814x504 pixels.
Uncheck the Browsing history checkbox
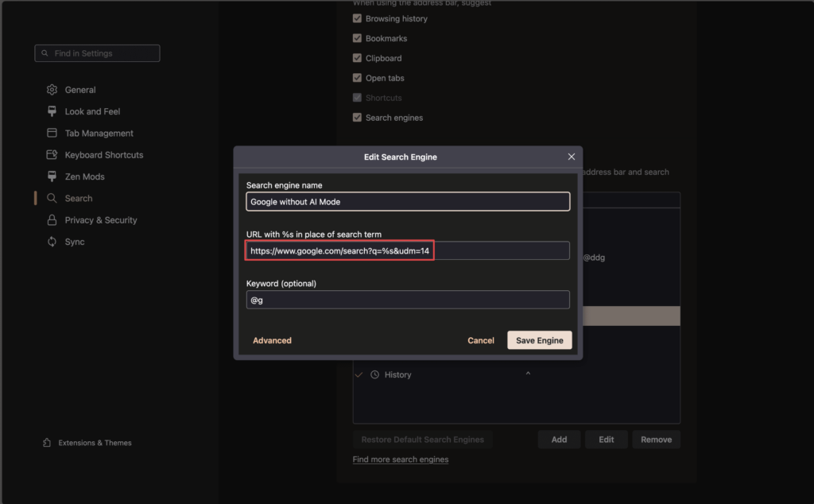click(357, 18)
